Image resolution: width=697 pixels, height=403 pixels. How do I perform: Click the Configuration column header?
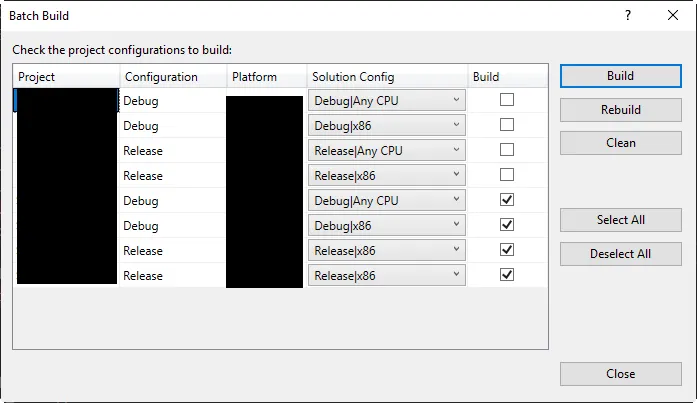[171, 77]
